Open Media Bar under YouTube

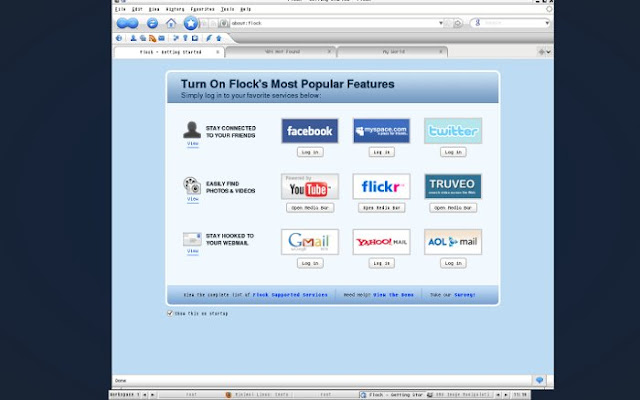click(310, 208)
